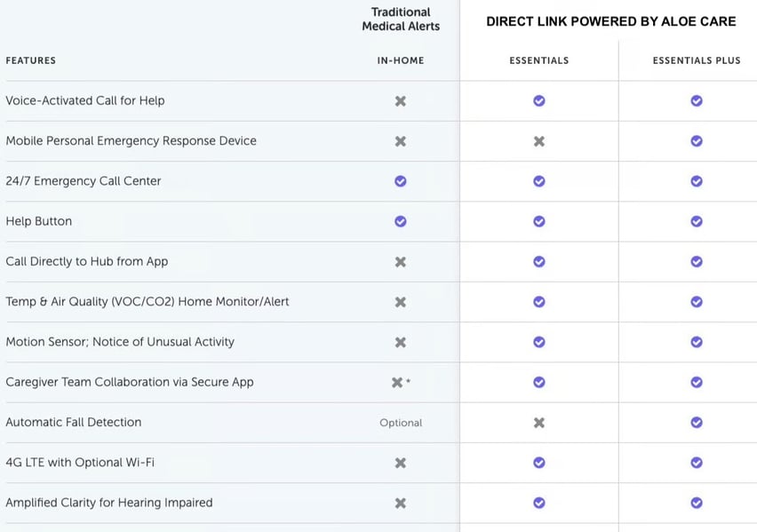Click Optional text for Automatic Fall Detection
757x532 pixels.
(401, 423)
